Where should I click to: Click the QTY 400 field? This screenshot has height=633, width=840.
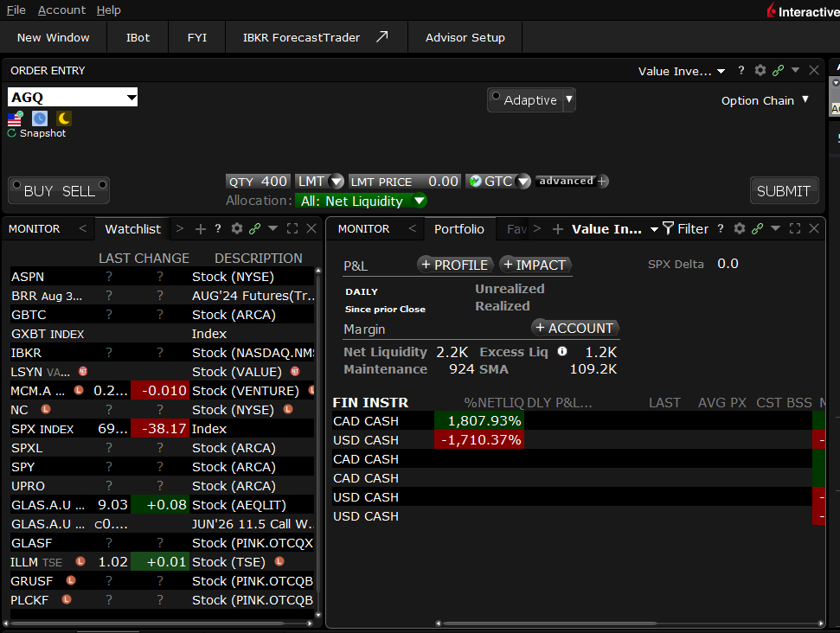click(x=258, y=182)
